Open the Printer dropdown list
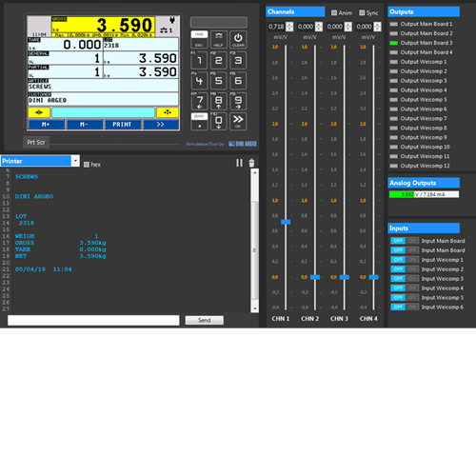 [x=75, y=161]
